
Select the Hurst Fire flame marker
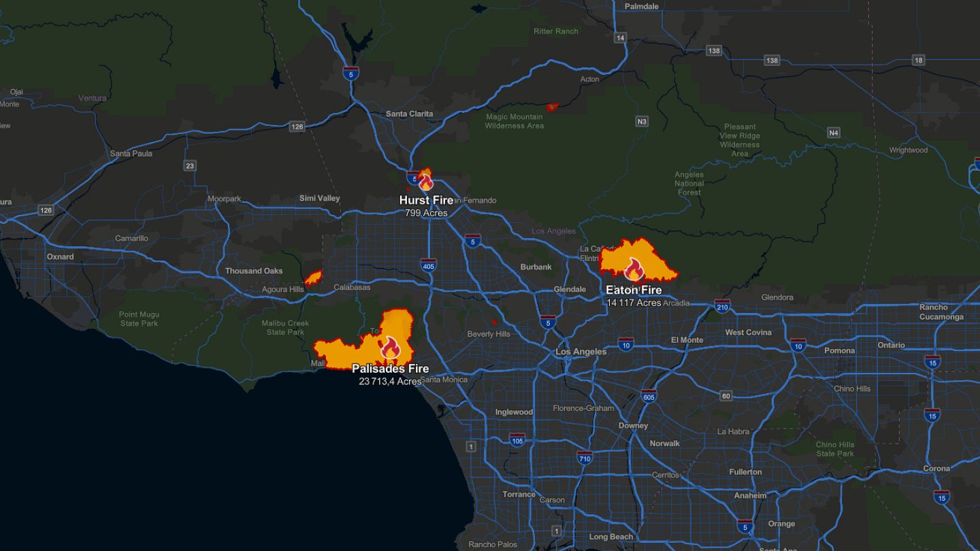tap(425, 182)
